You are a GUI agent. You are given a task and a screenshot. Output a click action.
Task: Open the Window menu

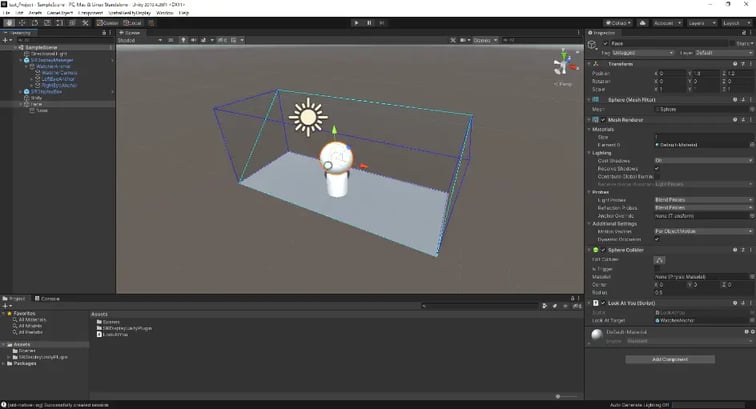[165, 12]
